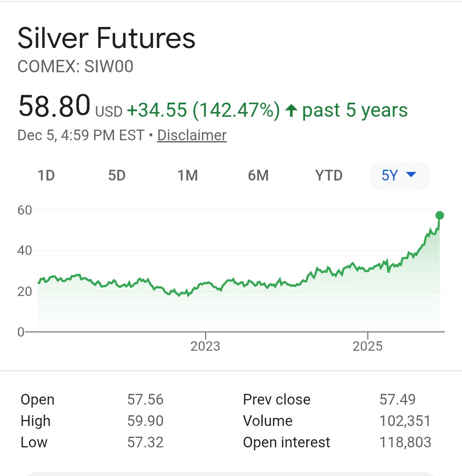The image size is (462, 476).
Task: Select the 1D time range tab
Action: pyautogui.click(x=46, y=175)
